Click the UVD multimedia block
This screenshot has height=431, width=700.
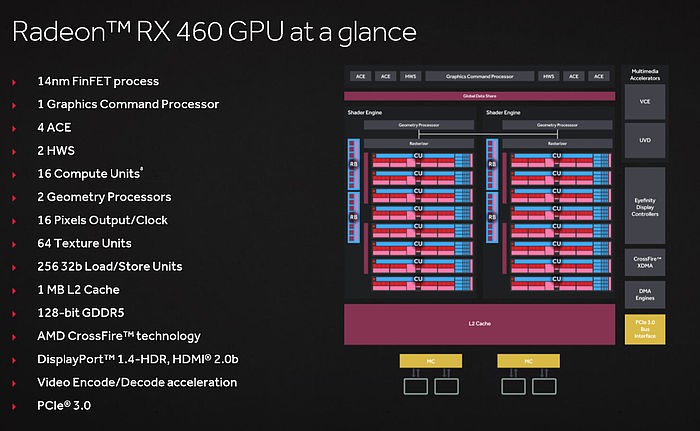pos(645,140)
